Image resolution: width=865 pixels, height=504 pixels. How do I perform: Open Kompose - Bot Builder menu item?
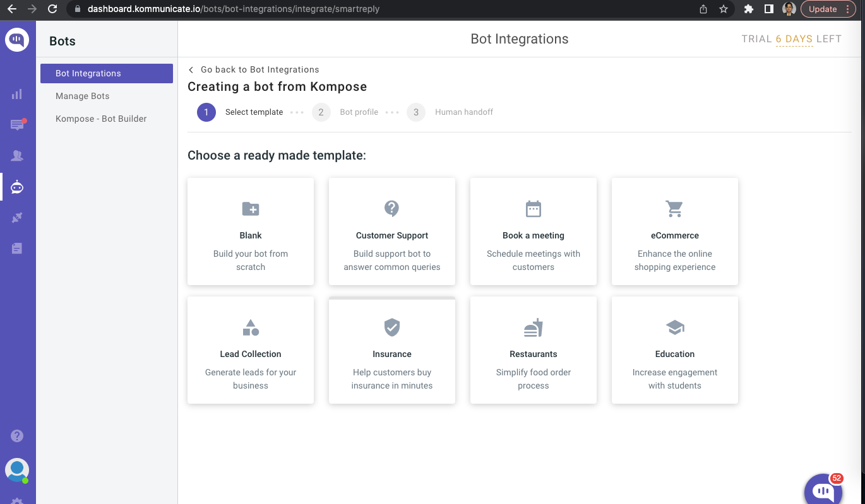pyautogui.click(x=101, y=119)
